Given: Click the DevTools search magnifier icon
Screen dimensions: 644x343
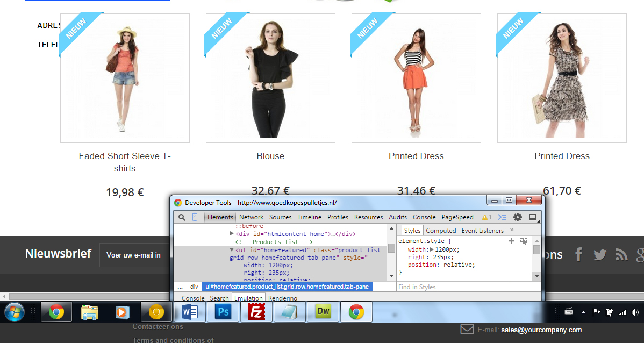Looking at the screenshot, I should coord(182,217).
